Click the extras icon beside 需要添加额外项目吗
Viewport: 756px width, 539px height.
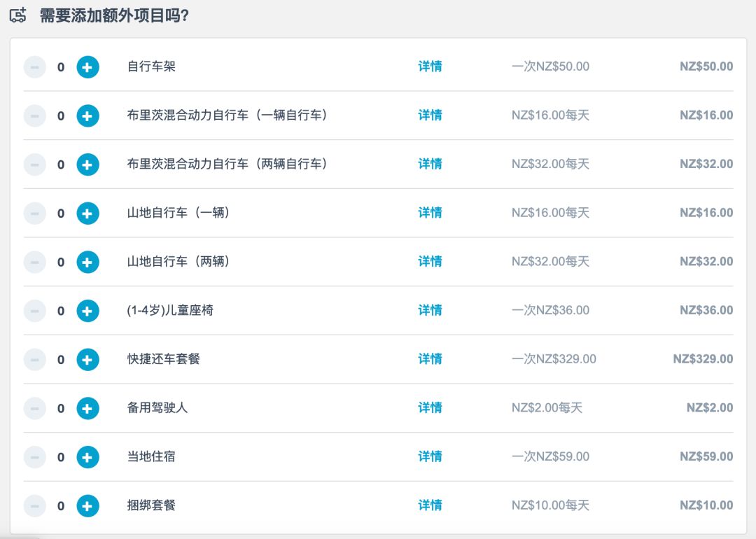coord(18,15)
